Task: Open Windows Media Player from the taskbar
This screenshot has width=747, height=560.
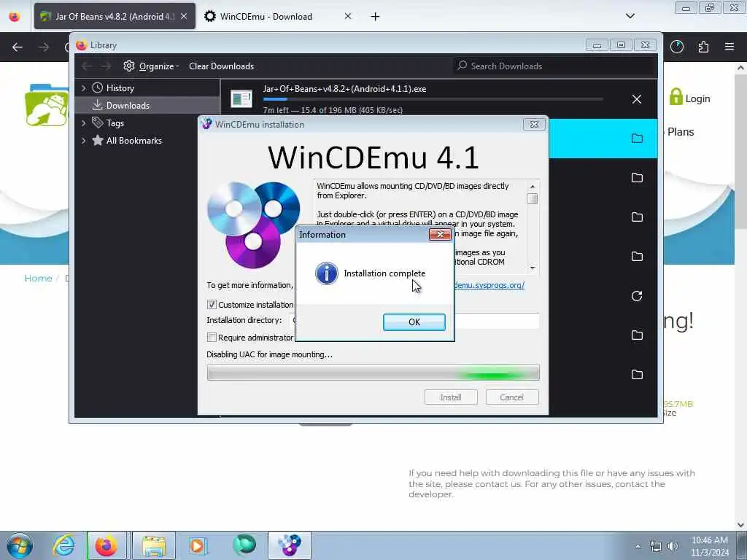Action: tap(197, 545)
